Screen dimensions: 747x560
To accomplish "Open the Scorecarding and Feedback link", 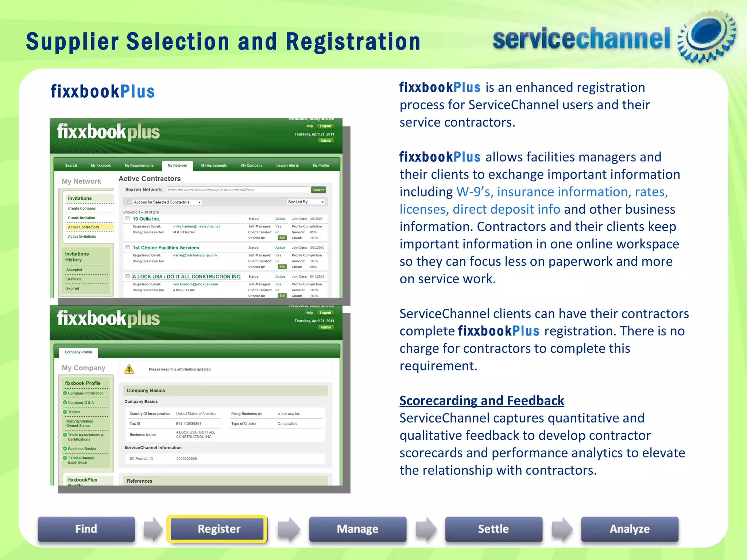I will click(x=481, y=400).
